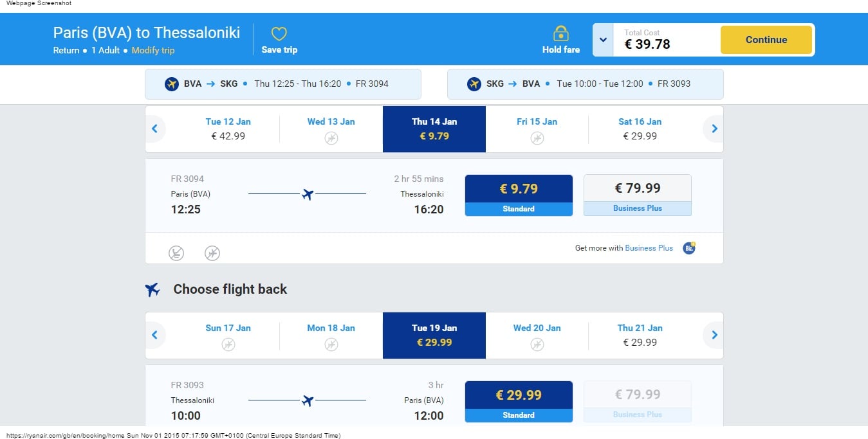
Task: Click the Biz Business Plus badge icon
Action: pos(689,248)
